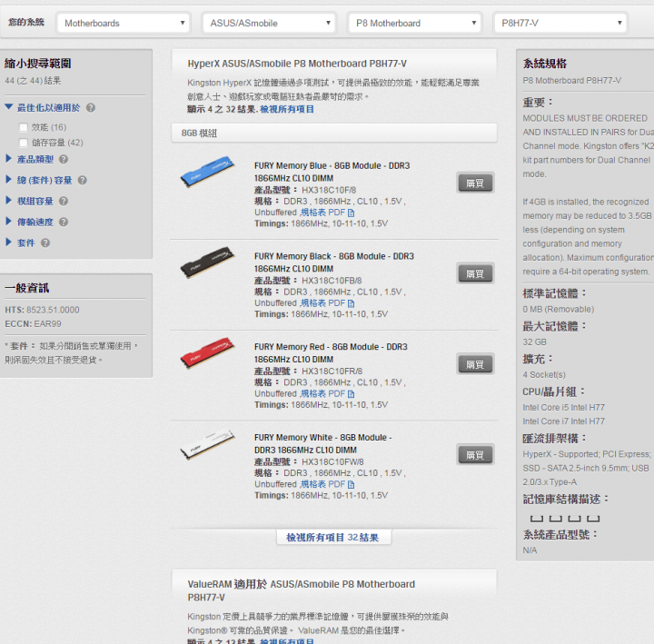
Task: Click the ValueRAM 適用於 ASUS/ASmobile section heading
Action: 302,590
